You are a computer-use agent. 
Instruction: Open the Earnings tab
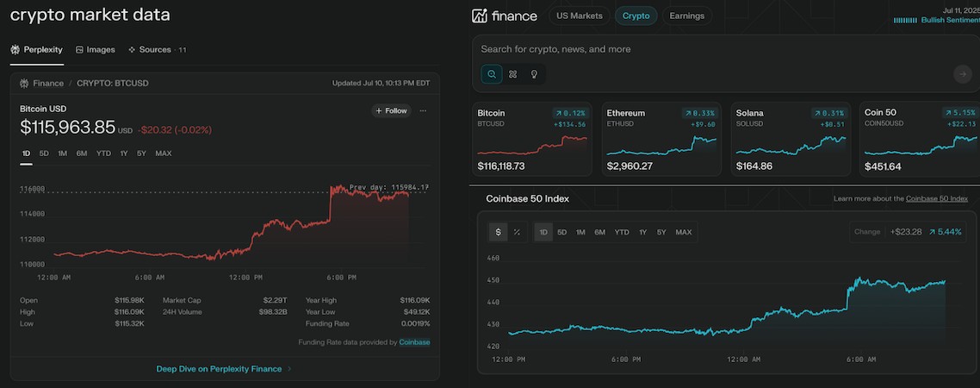(x=687, y=16)
